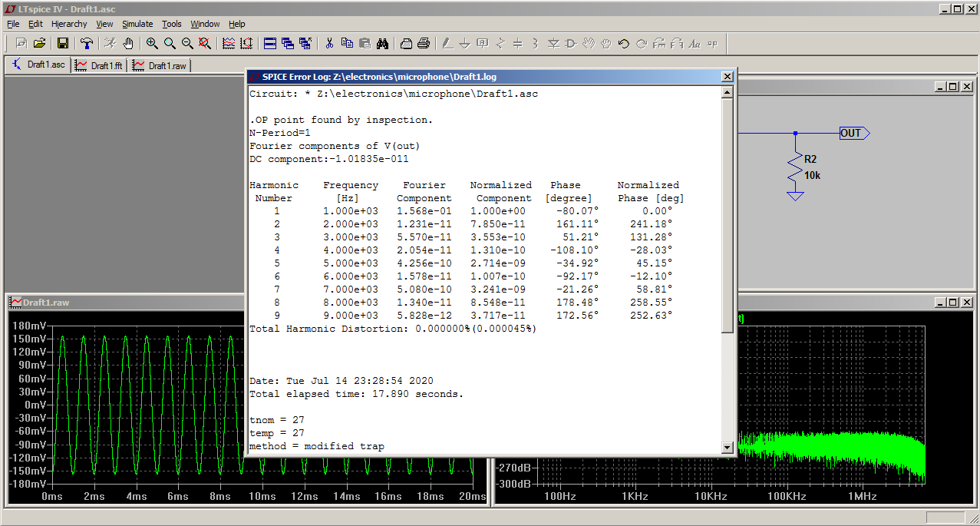Click the error log vertical scrollbar thumb

coord(728,217)
